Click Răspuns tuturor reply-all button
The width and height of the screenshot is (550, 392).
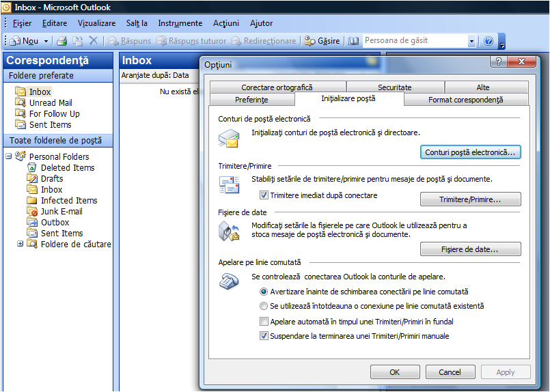click(x=191, y=41)
